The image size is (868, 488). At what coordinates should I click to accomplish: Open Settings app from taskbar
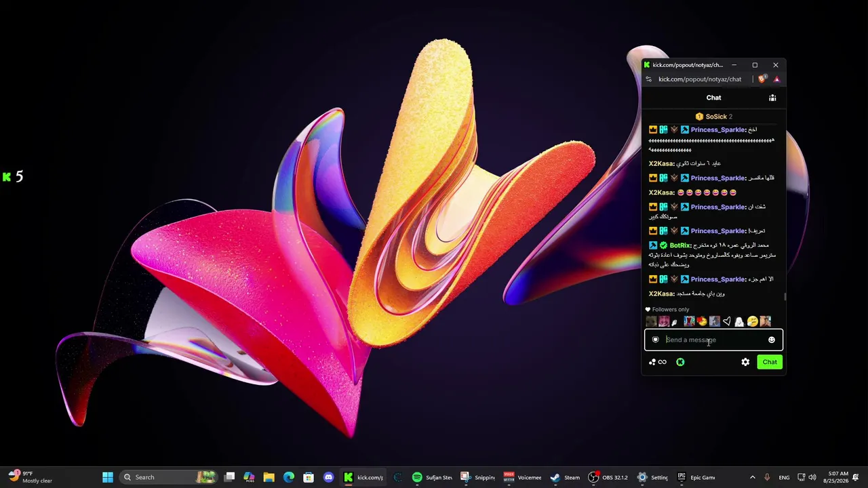[653, 477]
